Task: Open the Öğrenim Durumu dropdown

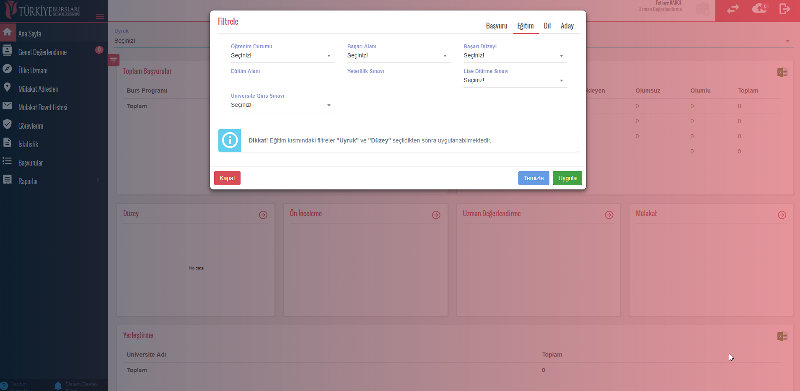Action: [x=282, y=56]
